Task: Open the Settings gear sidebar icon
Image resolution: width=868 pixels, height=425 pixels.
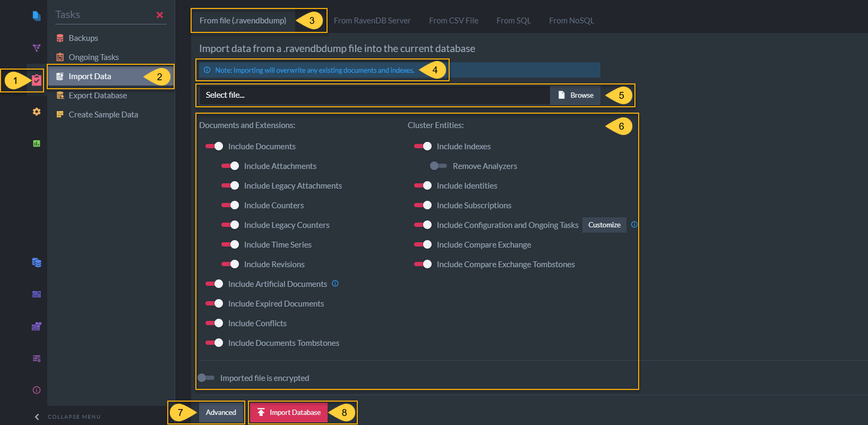Action: click(36, 112)
